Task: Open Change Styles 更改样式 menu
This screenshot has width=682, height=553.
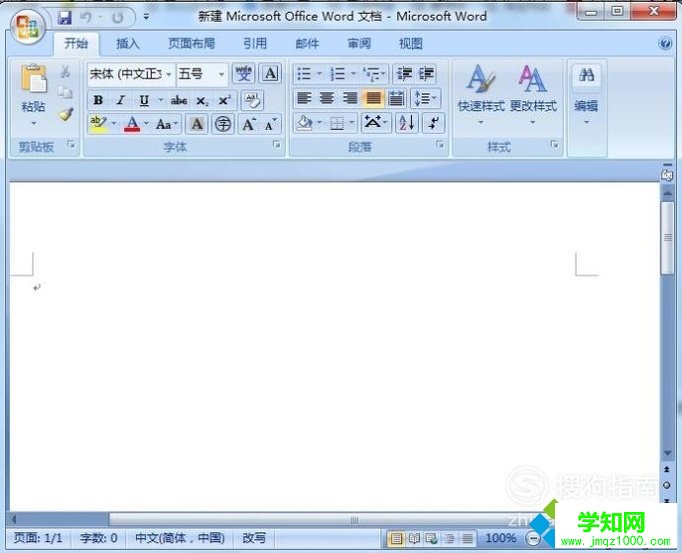Action: 533,95
